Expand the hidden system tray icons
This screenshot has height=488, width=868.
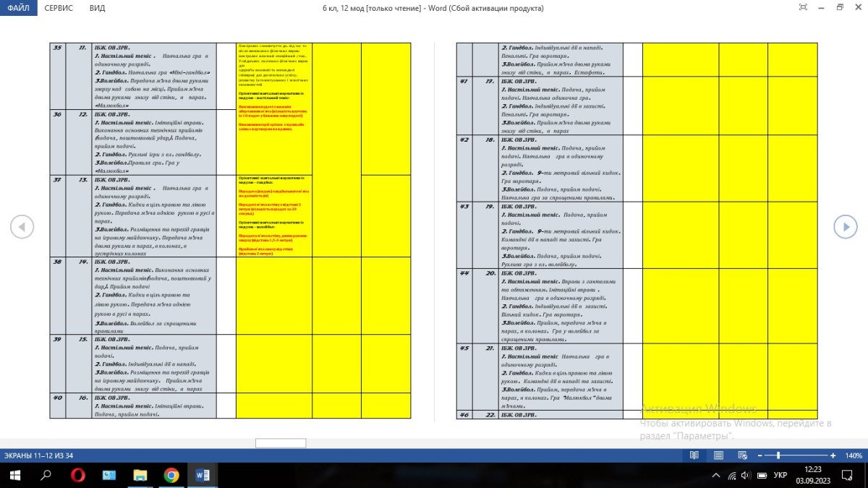[x=716, y=475]
